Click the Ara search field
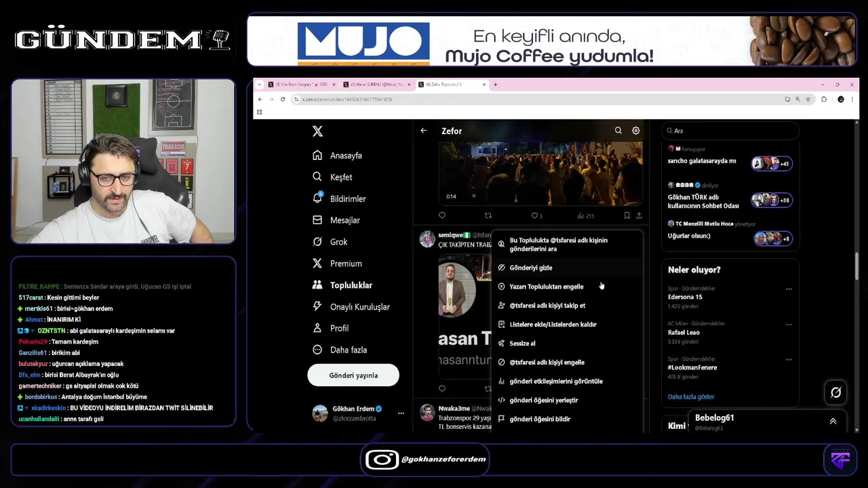This screenshot has height=488, width=868. pyautogui.click(x=730, y=131)
